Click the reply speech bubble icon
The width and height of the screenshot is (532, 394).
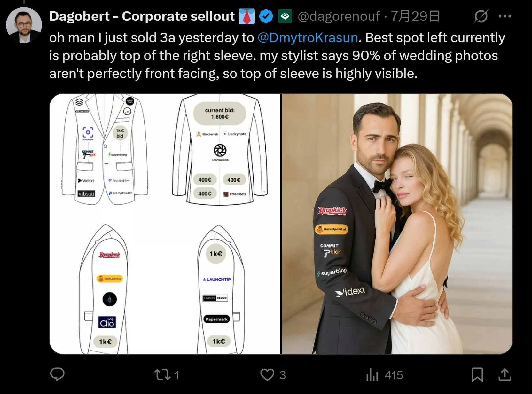58,374
